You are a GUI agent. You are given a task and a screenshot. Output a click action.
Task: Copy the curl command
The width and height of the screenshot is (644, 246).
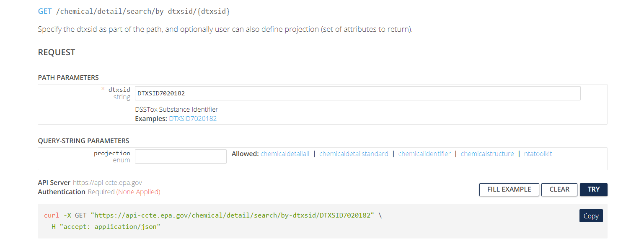pyautogui.click(x=591, y=216)
